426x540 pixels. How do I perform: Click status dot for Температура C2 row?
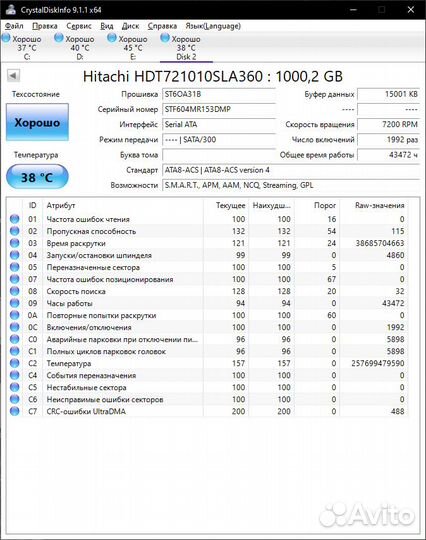click(14, 363)
